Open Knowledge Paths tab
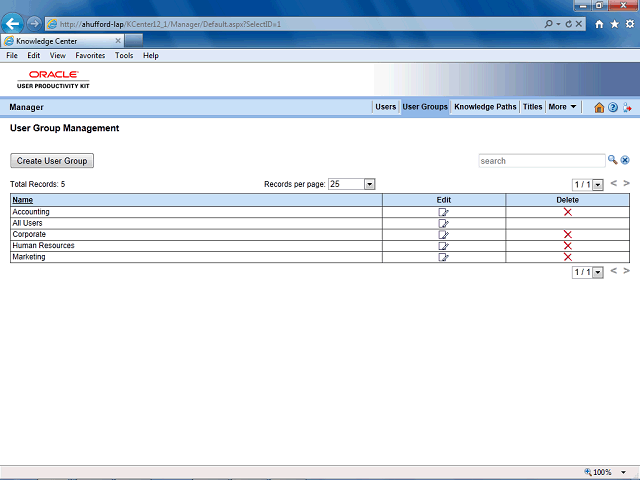 pyautogui.click(x=485, y=107)
